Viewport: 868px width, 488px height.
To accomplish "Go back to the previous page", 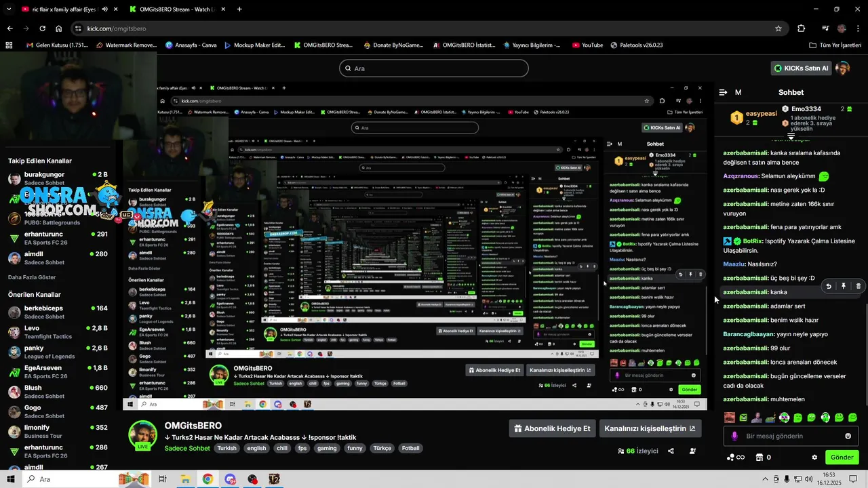I will pos(9,28).
